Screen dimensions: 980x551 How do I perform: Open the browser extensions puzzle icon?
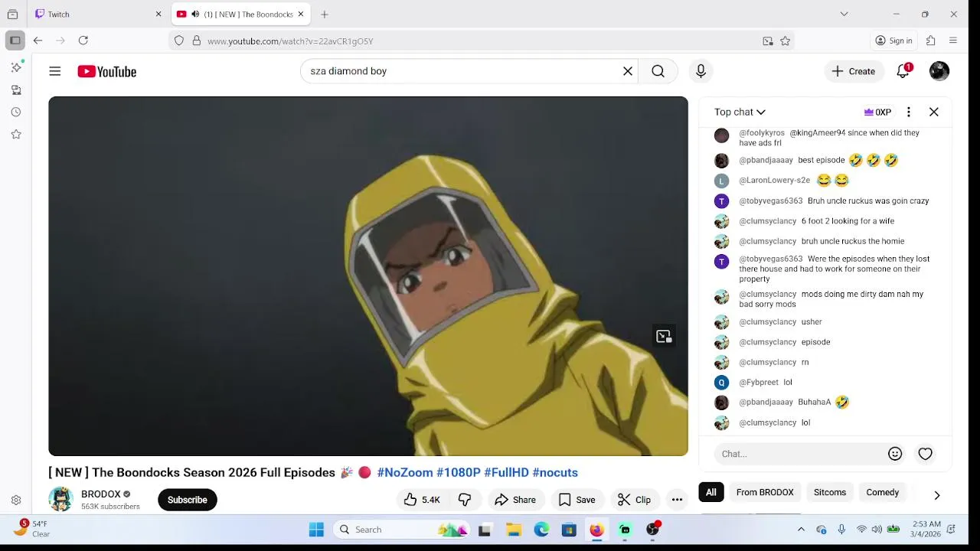tap(931, 41)
